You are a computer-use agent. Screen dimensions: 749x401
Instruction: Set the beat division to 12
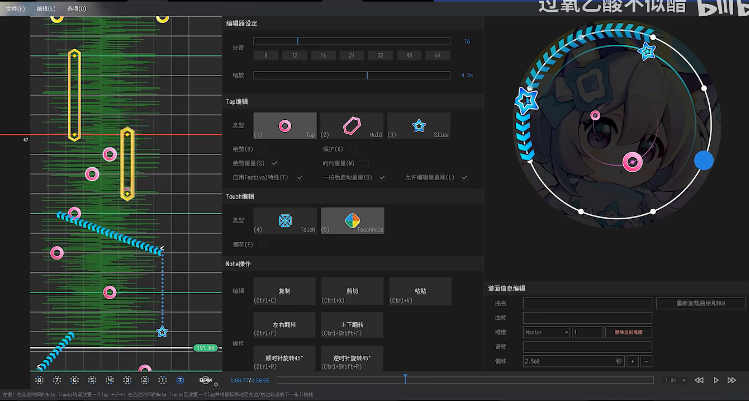tap(294, 55)
